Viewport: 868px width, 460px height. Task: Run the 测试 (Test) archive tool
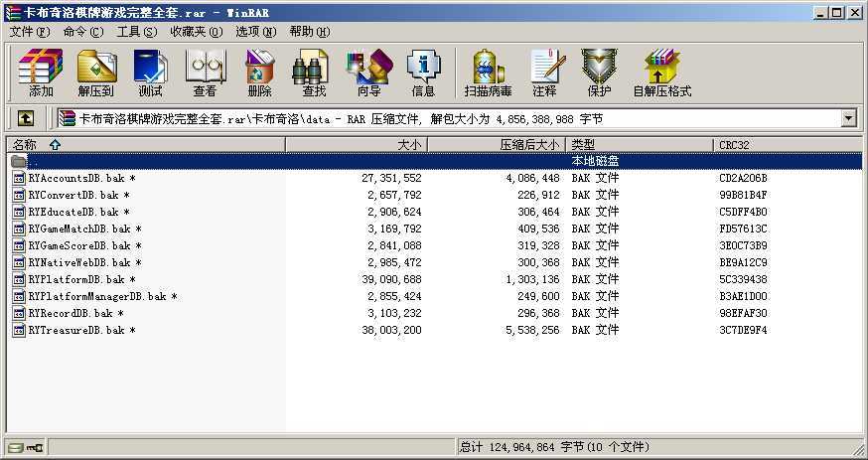pyautogui.click(x=150, y=73)
